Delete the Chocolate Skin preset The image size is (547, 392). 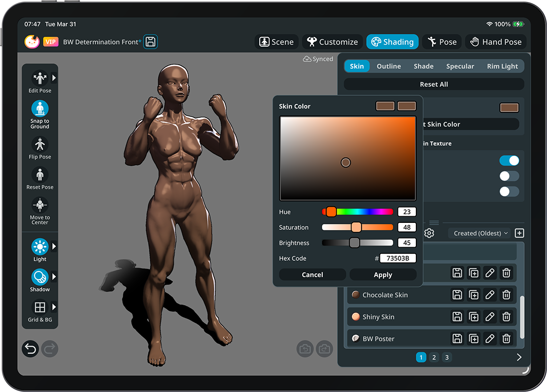click(506, 295)
